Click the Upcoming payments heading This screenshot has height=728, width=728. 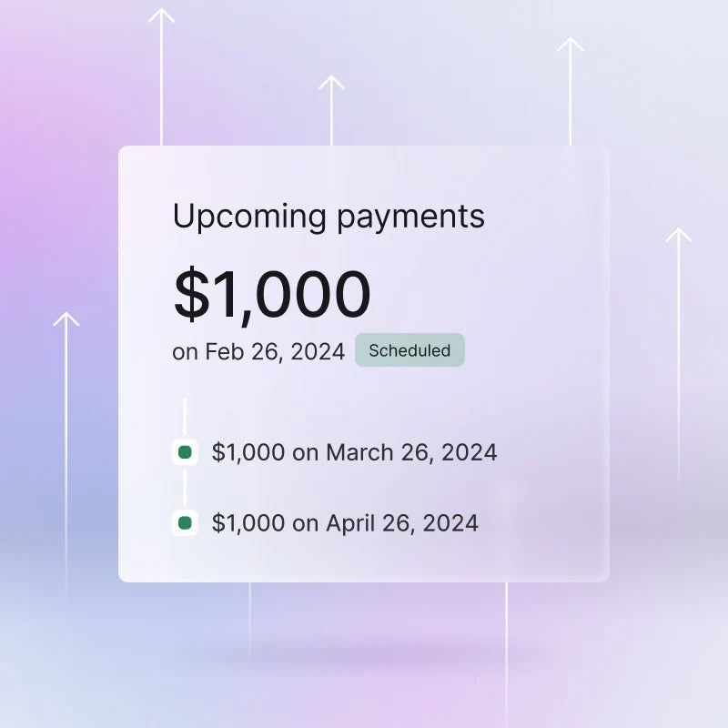(x=329, y=217)
